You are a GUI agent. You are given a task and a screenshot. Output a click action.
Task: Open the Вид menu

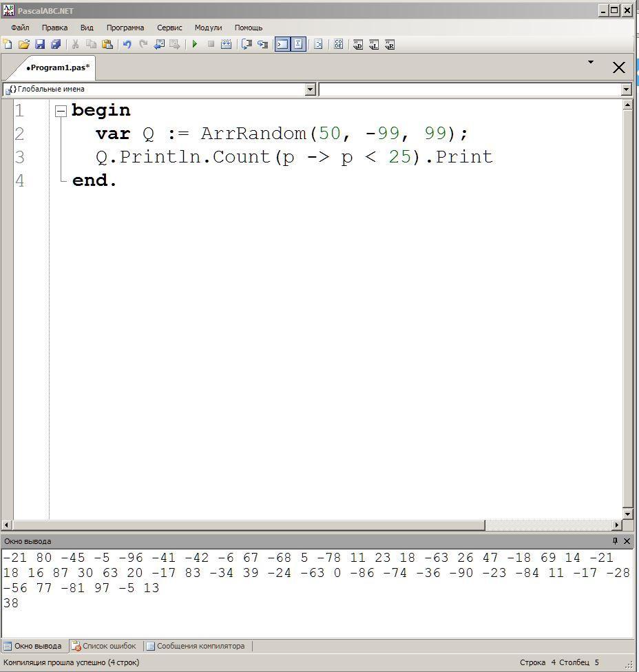tap(87, 28)
